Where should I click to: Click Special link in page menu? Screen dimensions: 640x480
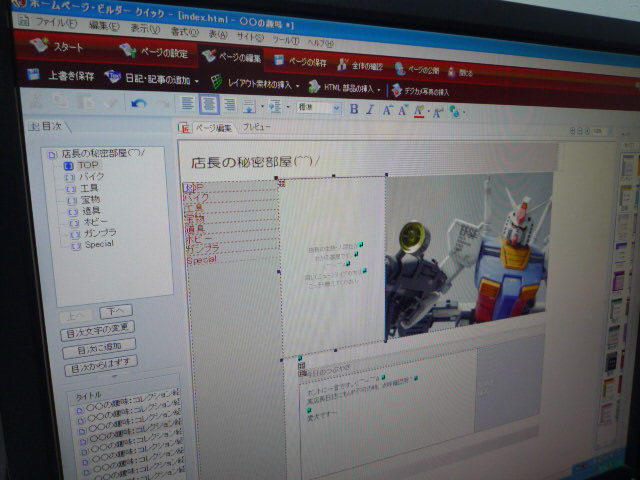click(x=201, y=260)
